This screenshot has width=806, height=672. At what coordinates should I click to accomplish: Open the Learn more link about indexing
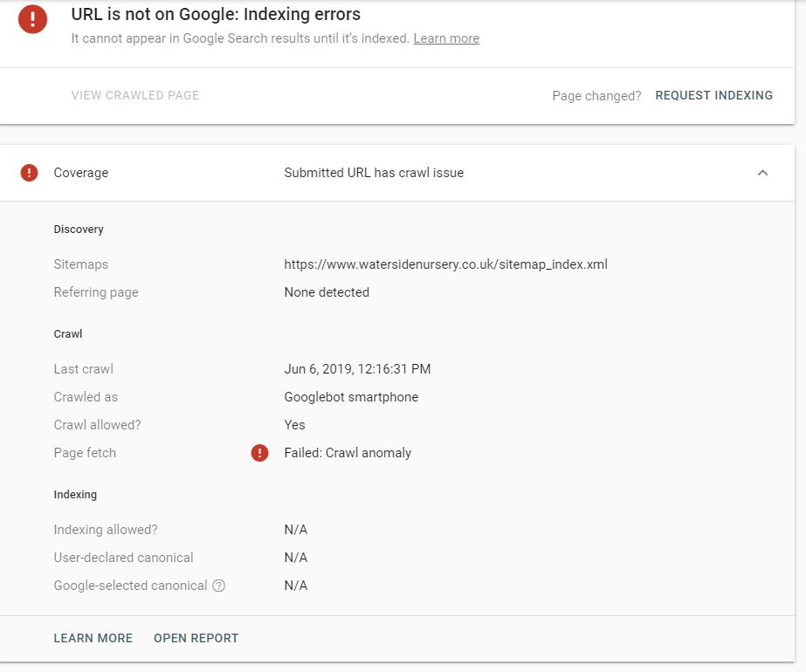pyautogui.click(x=445, y=38)
